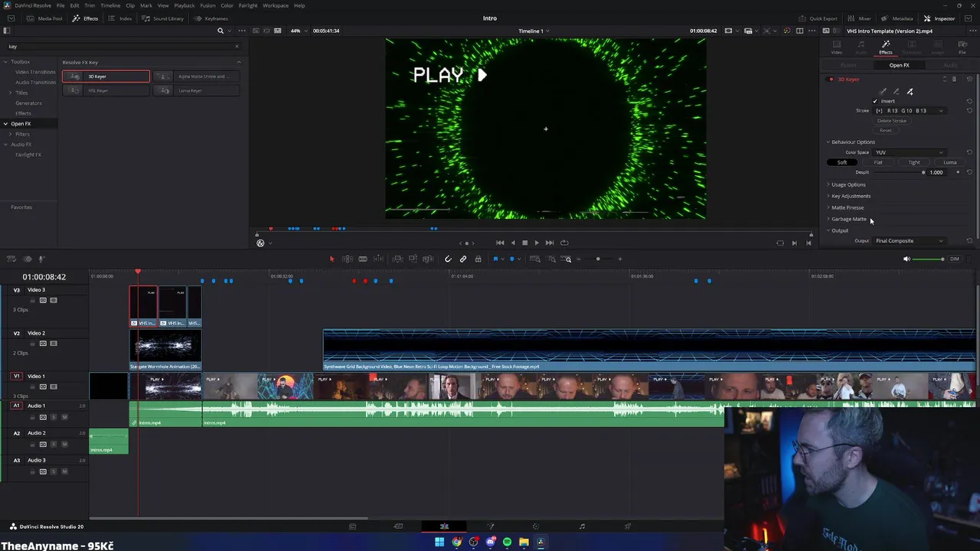Viewport: 980px width, 551px height.
Task: Toggle loop playback in viewer
Action: click(563, 243)
